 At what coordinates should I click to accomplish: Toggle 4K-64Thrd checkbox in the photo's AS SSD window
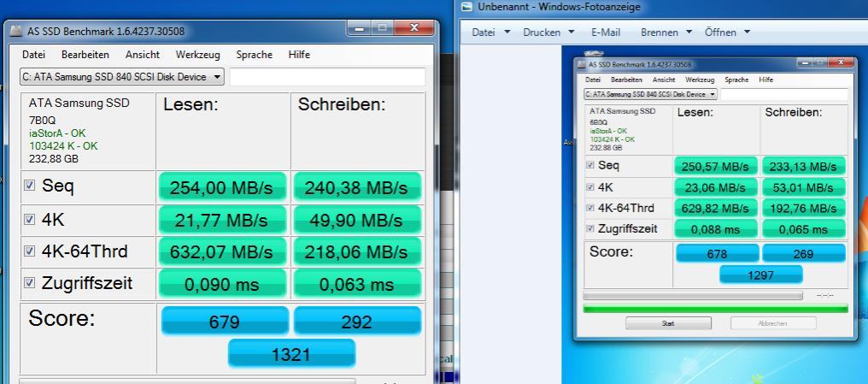tap(590, 208)
